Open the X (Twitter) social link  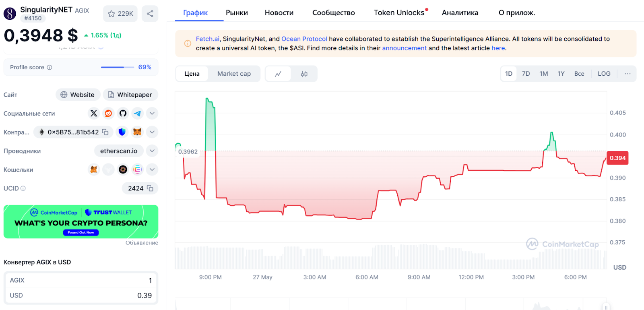(94, 114)
